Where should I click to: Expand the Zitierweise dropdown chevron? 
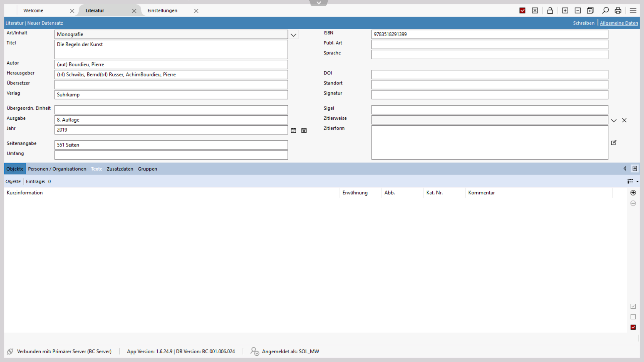tap(614, 120)
